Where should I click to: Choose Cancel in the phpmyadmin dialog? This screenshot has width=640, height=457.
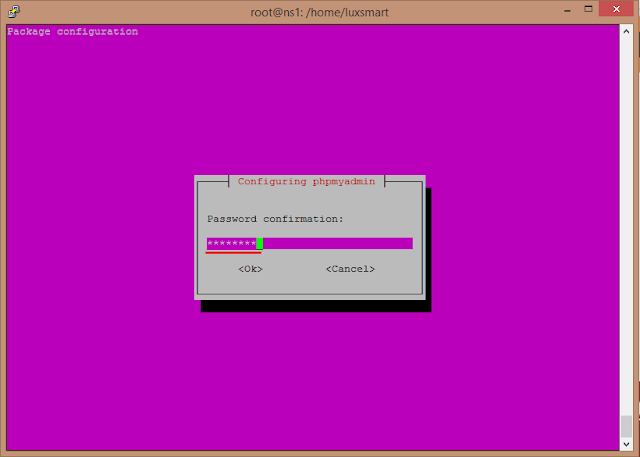coord(350,269)
